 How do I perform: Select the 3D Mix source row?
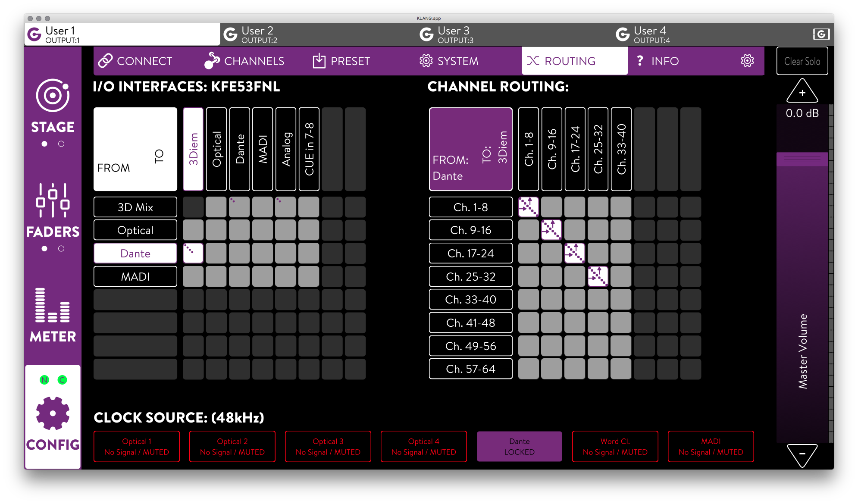pyautogui.click(x=135, y=207)
